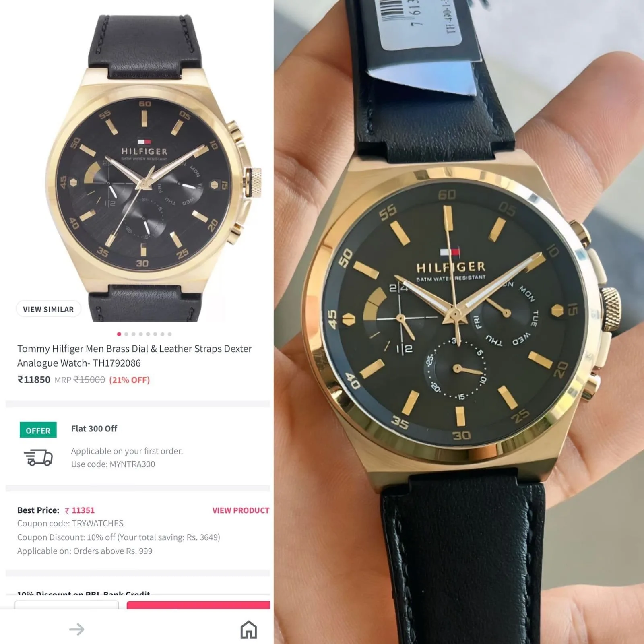The height and width of the screenshot is (644, 644).
Task: Click the Flat 300 Off offer heading
Action: point(94,429)
